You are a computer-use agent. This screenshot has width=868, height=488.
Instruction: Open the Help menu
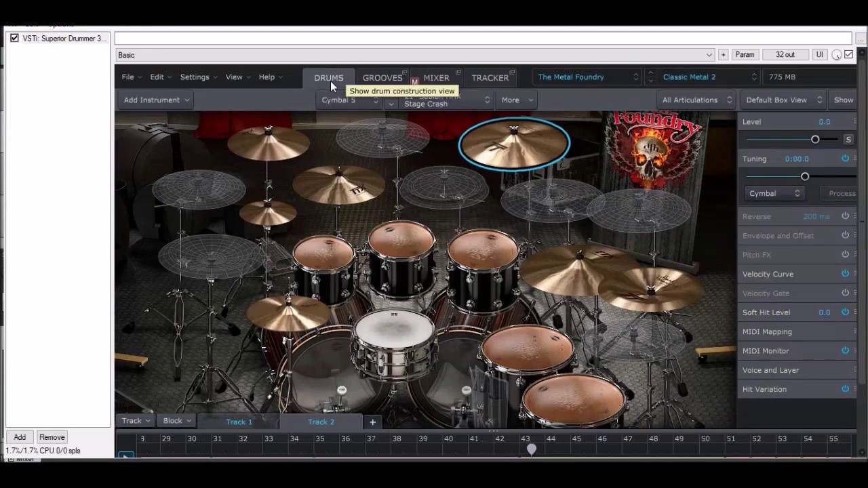[x=270, y=77]
